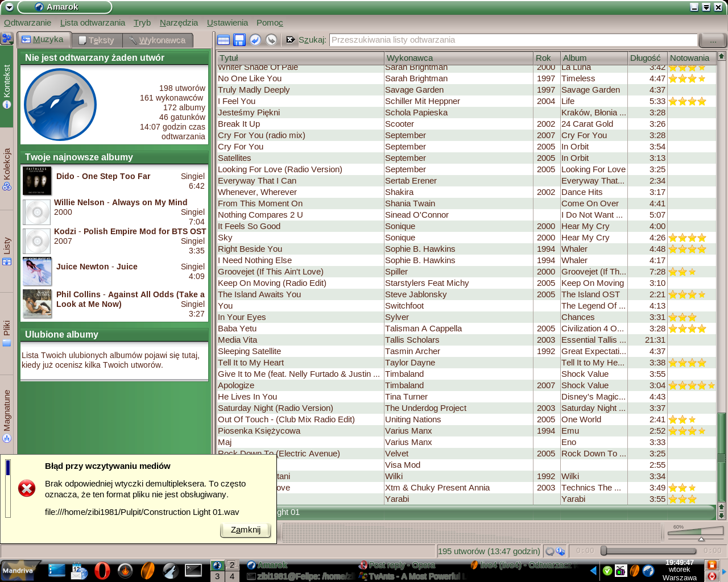Collapse the Twoje najnowsze albumy section
This screenshot has width=728, height=582.
(114, 157)
